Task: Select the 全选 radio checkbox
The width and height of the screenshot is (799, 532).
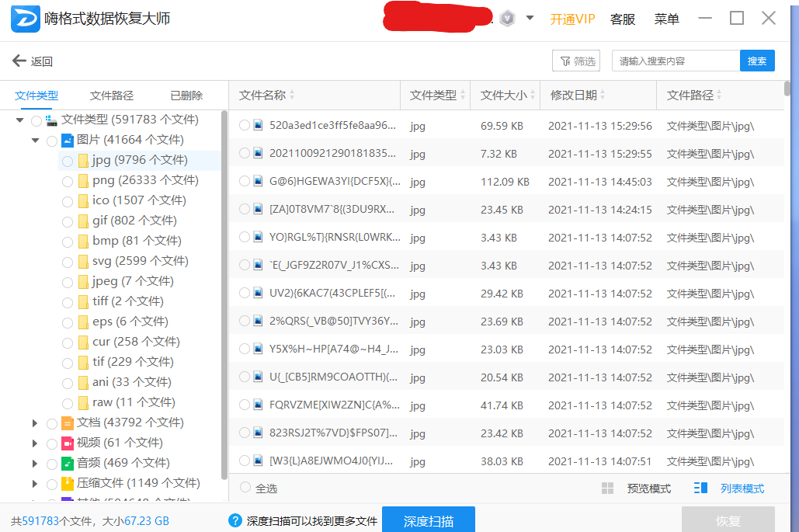Action: click(x=245, y=487)
